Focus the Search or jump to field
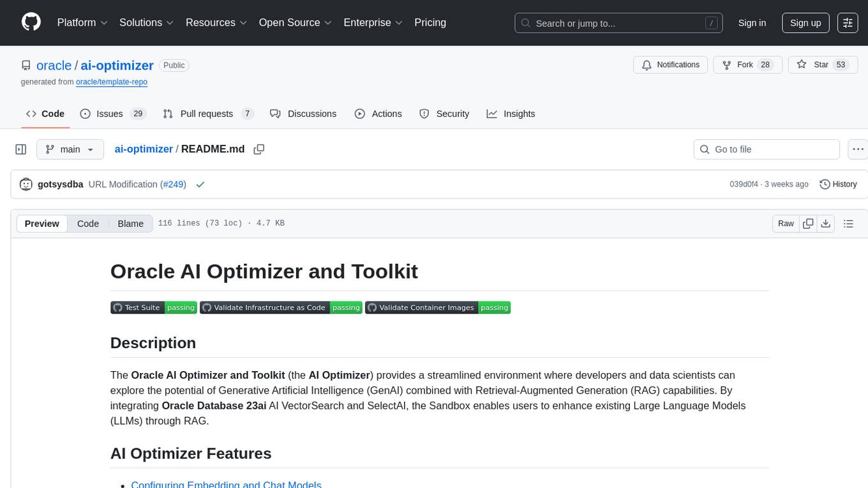This screenshot has height=488, width=868. [x=619, y=23]
